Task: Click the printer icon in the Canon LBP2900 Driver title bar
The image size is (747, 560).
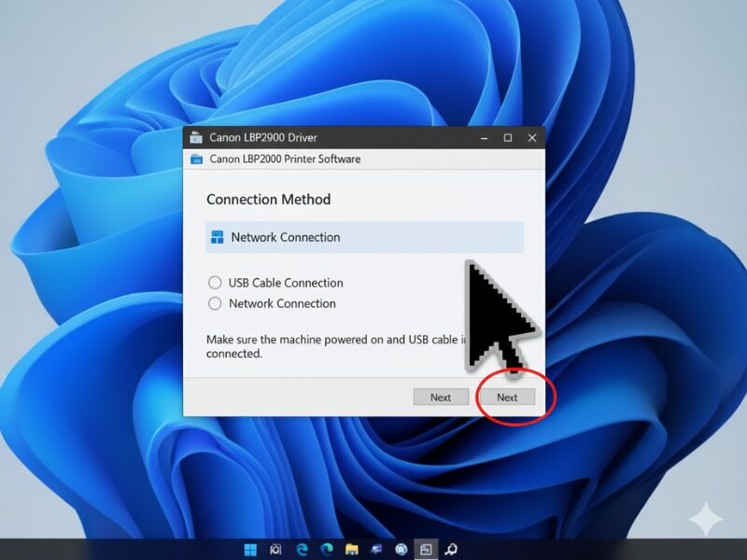Action: pyautogui.click(x=196, y=137)
